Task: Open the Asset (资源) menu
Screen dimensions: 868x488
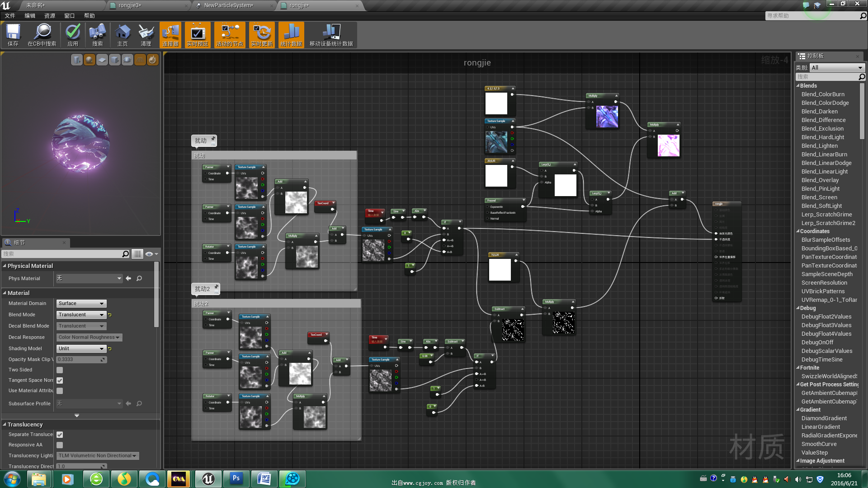Action: click(x=50, y=16)
